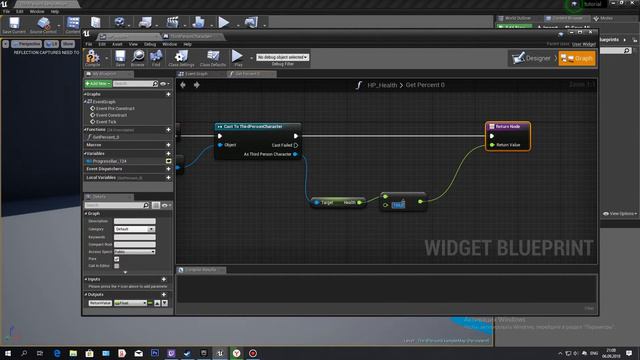Open the Category dropdown showing Default
Screen dimensions: 640x360
click(x=135, y=229)
